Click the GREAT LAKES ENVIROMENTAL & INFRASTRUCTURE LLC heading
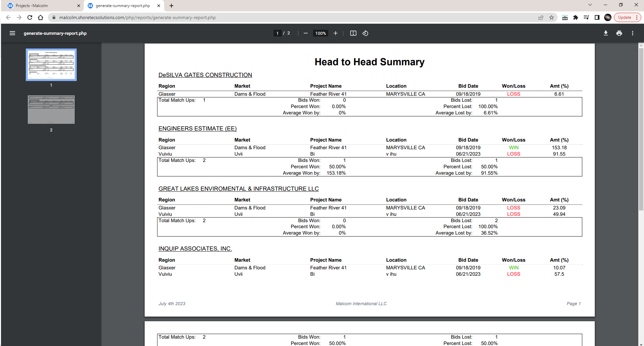644x346 pixels. tap(238, 189)
